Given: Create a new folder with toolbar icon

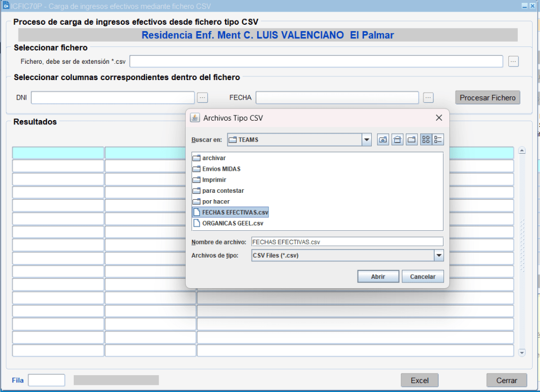Looking at the screenshot, I should (411, 140).
